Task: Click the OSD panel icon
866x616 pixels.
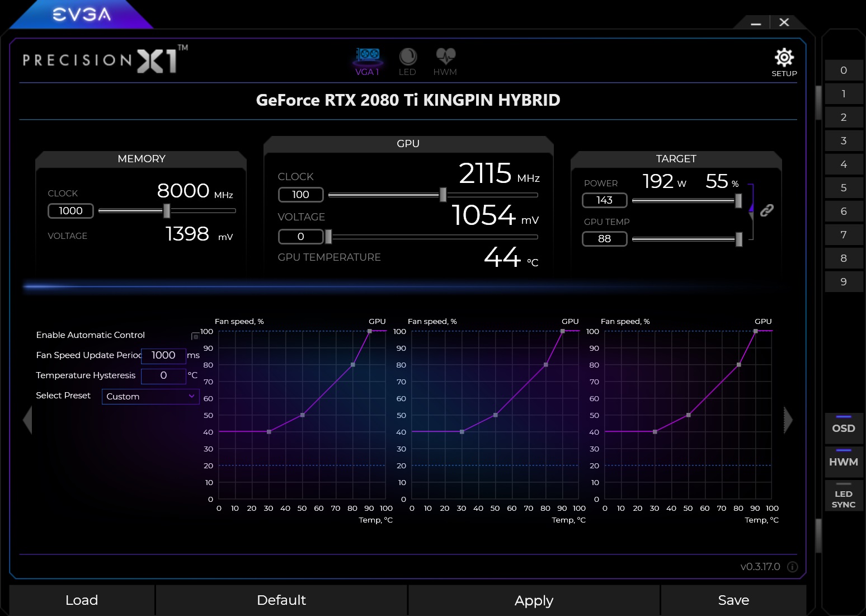Action: point(843,428)
